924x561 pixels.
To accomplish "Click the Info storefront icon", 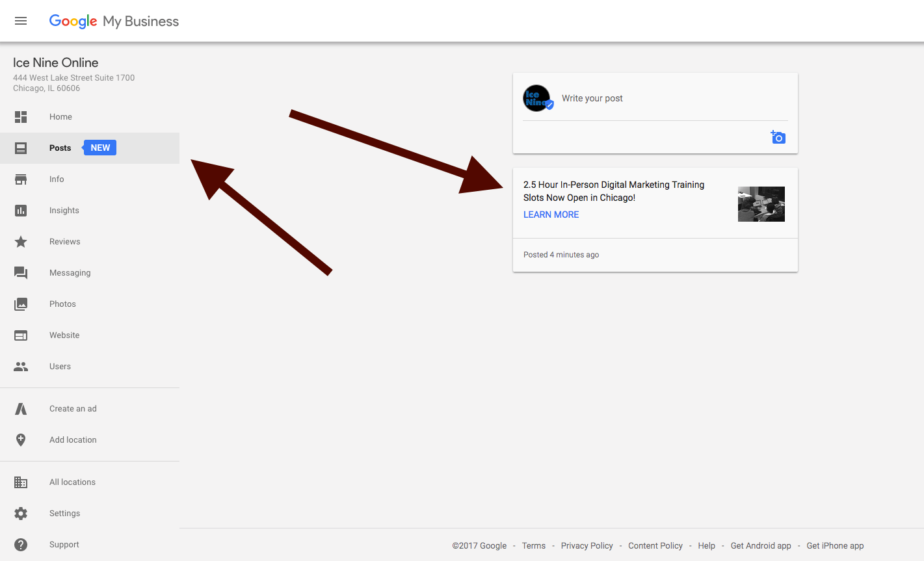I will click(21, 179).
